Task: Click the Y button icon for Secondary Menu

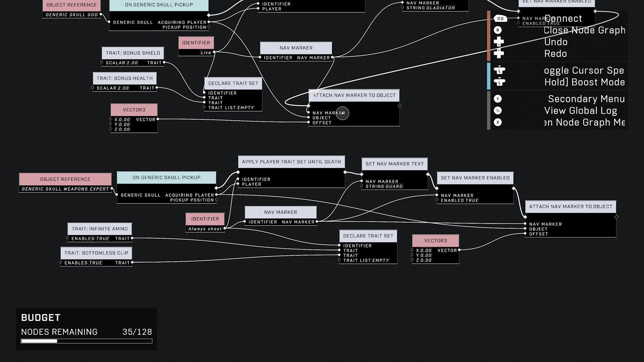Action: (498, 99)
